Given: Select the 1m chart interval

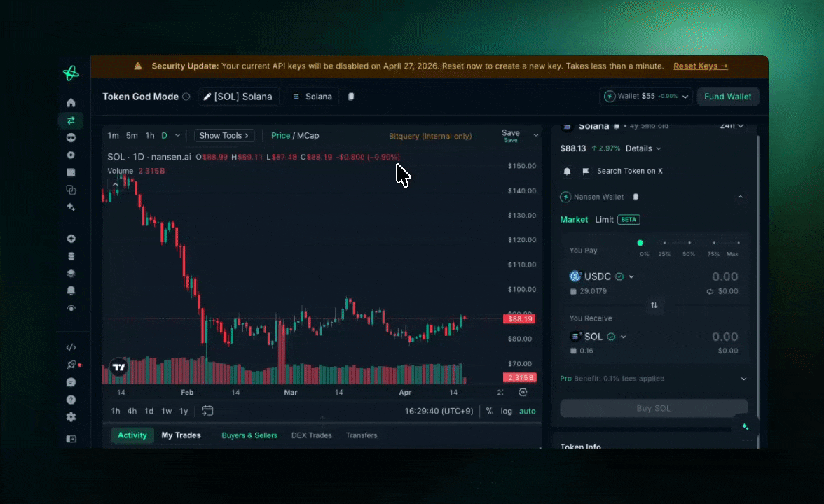Looking at the screenshot, I should 113,136.
